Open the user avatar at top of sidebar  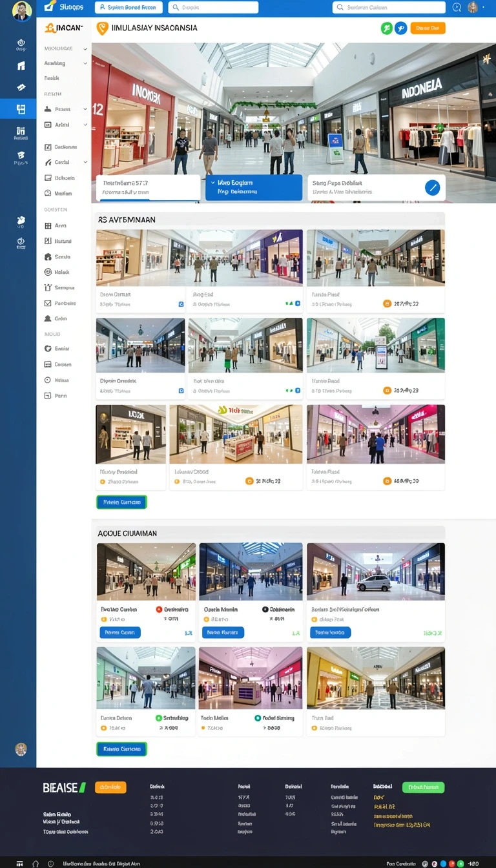[x=21, y=10]
